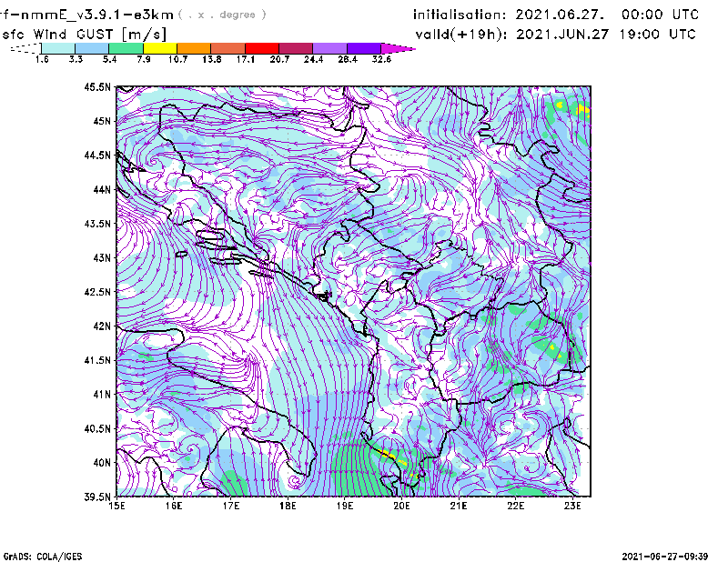728x562 pixels.
Task: Click the '00:00 UTC' initialisation time
Action: 660,15
